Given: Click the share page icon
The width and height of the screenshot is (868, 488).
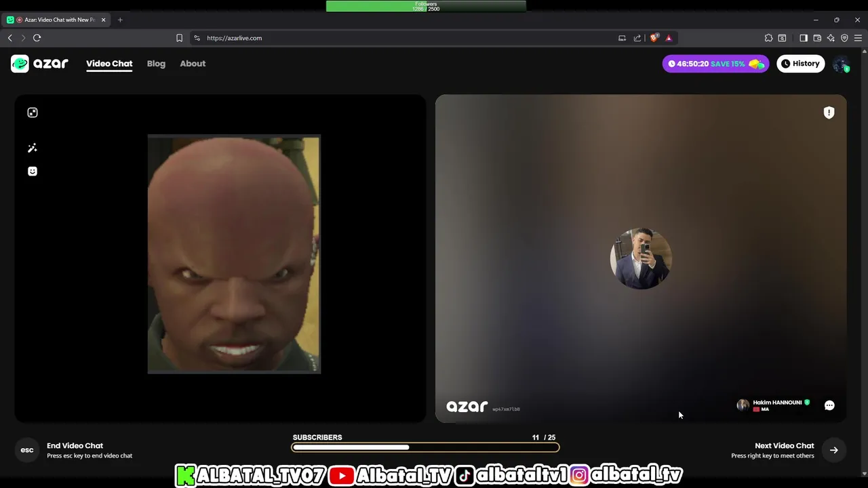Looking at the screenshot, I should click(637, 38).
